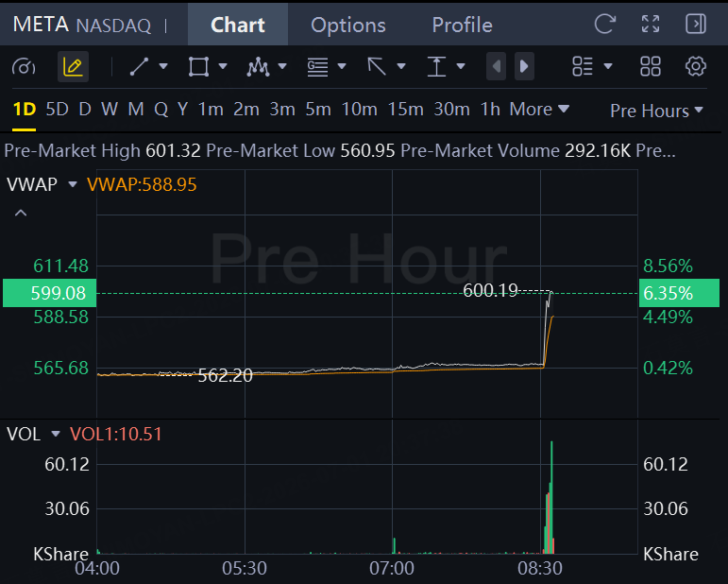Select the M monthly timeframe

point(136,110)
